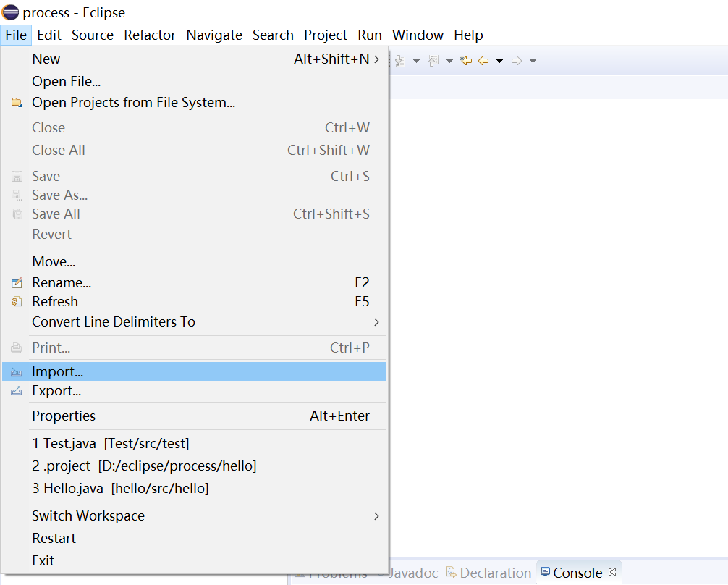Open the Navigate menu
Image resolution: width=728 pixels, height=585 pixels.
pyautogui.click(x=214, y=35)
